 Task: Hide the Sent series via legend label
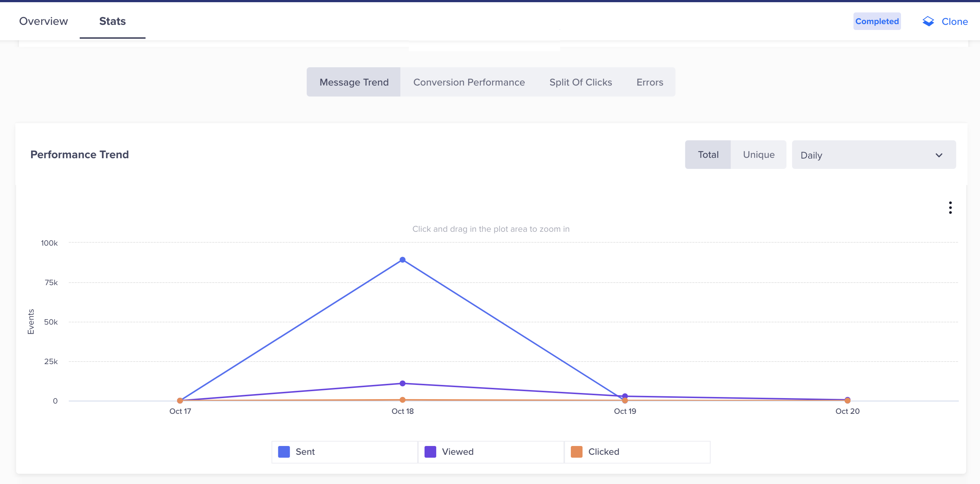point(305,452)
